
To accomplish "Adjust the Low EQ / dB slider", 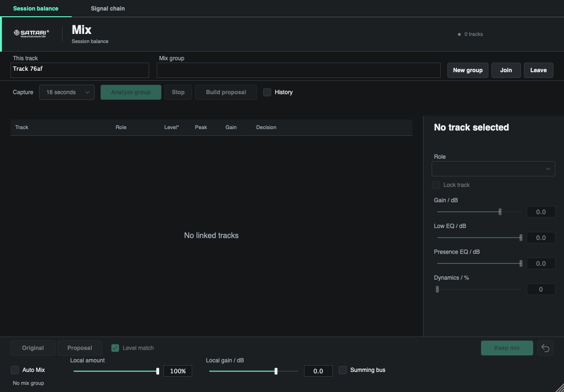I will [479, 238].
